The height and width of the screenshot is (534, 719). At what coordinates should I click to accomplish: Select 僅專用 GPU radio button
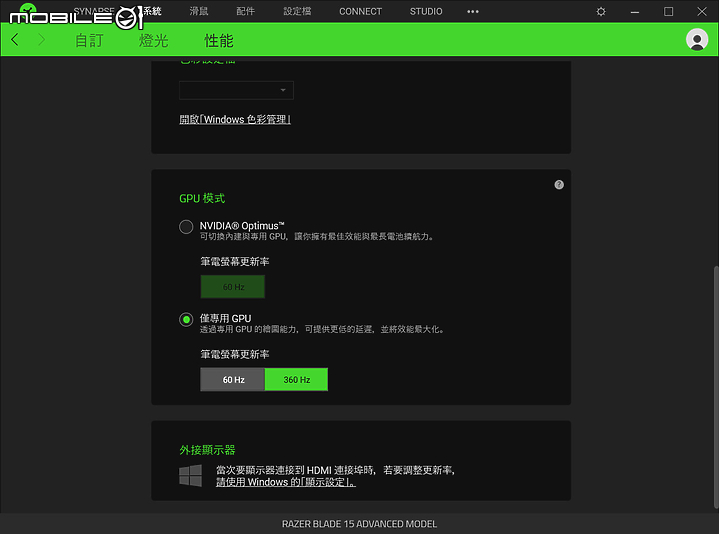(x=186, y=319)
